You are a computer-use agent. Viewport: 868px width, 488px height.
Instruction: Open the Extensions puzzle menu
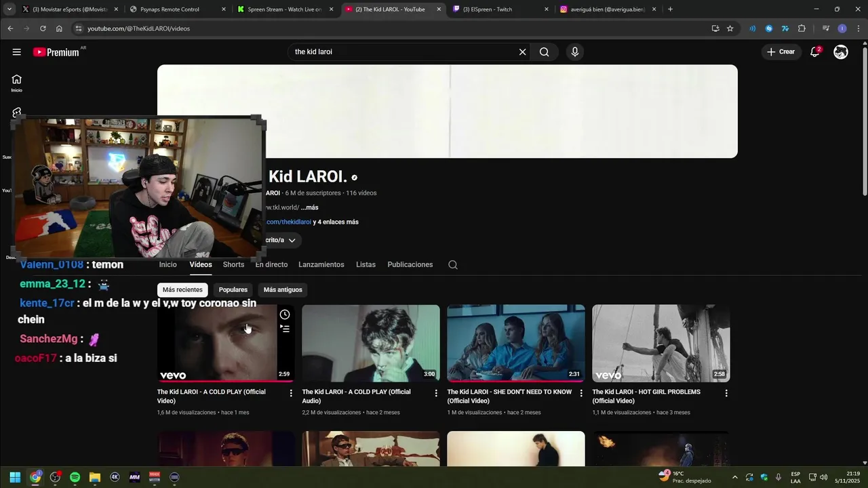802,28
